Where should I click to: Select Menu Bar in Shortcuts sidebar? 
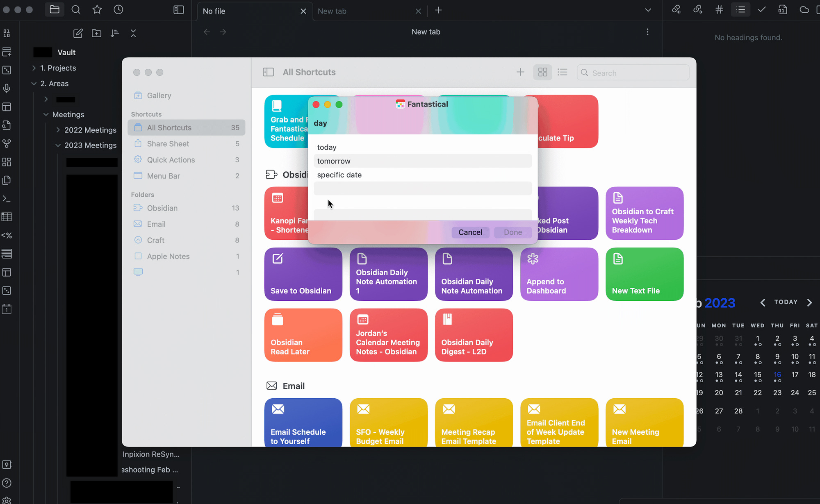[x=187, y=176]
